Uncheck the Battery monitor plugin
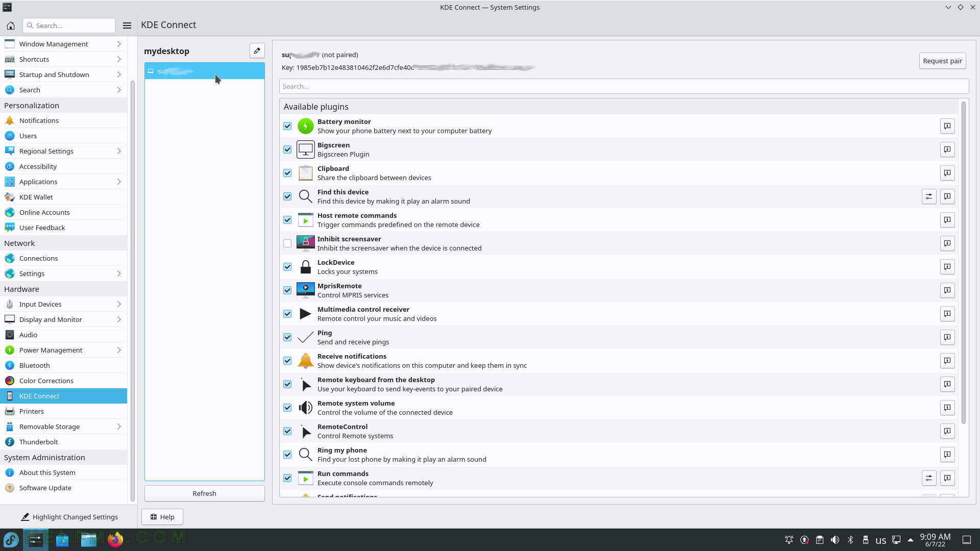The image size is (980, 551). (x=287, y=126)
